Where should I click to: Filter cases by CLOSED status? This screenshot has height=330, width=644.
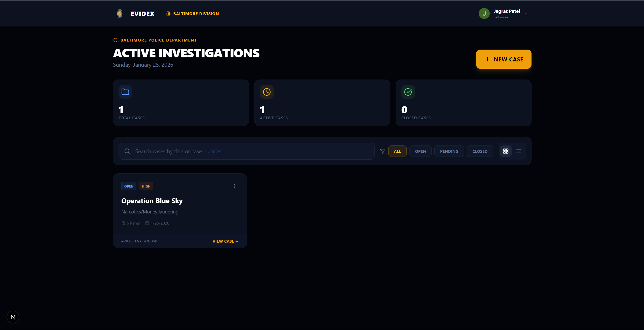point(480,151)
